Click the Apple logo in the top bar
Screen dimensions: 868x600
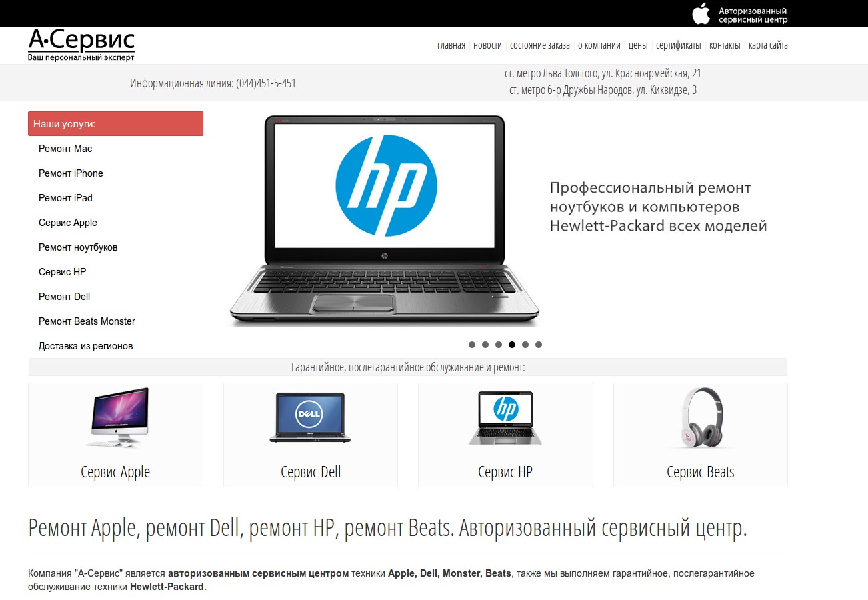point(701,13)
